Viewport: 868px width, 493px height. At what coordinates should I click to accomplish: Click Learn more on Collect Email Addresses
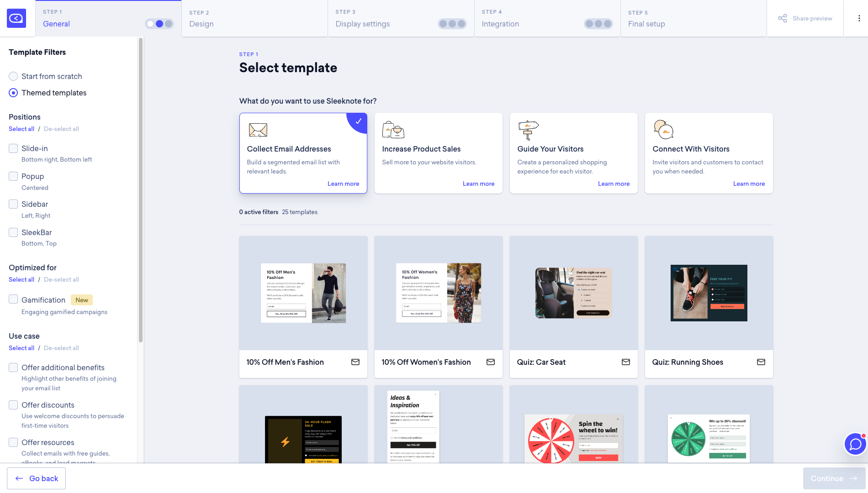point(343,184)
